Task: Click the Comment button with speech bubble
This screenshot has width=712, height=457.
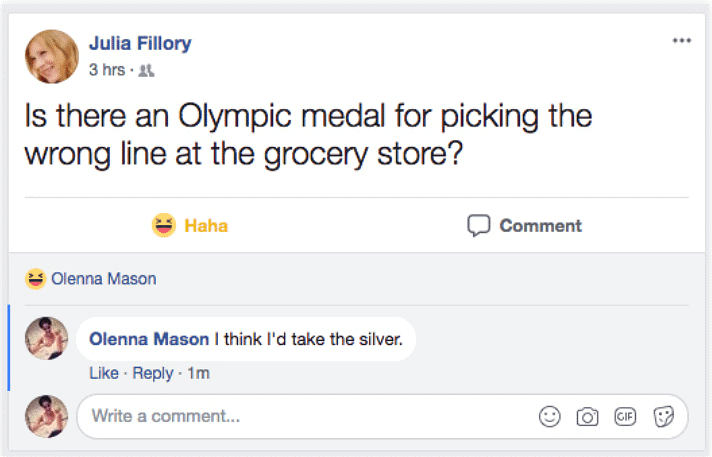Action: pyautogui.click(x=525, y=226)
